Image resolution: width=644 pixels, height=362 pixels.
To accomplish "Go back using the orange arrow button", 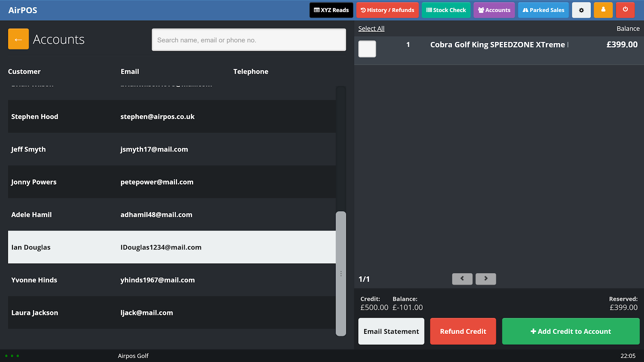I will click(x=19, y=39).
